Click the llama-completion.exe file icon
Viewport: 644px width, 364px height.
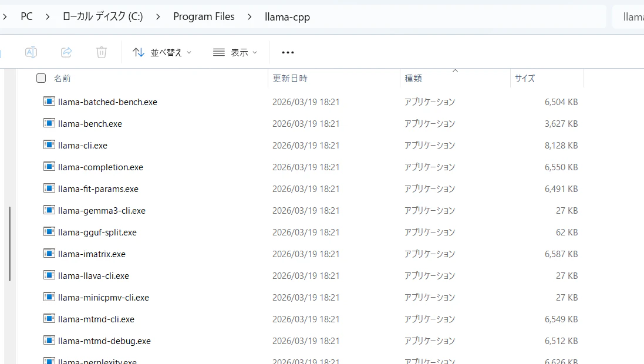[49, 166]
